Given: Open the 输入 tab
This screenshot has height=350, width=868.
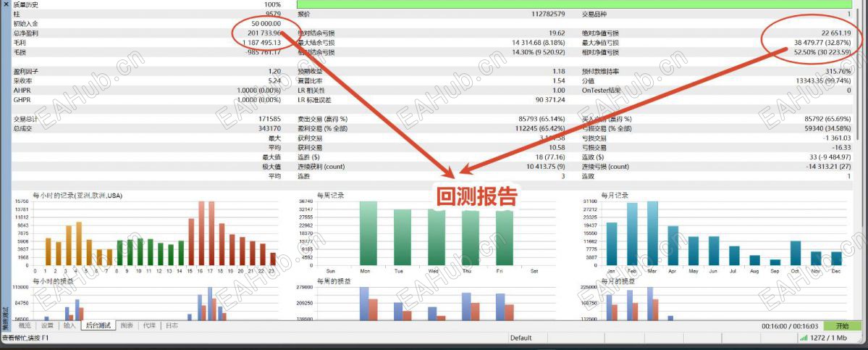Looking at the screenshot, I should click(69, 325).
